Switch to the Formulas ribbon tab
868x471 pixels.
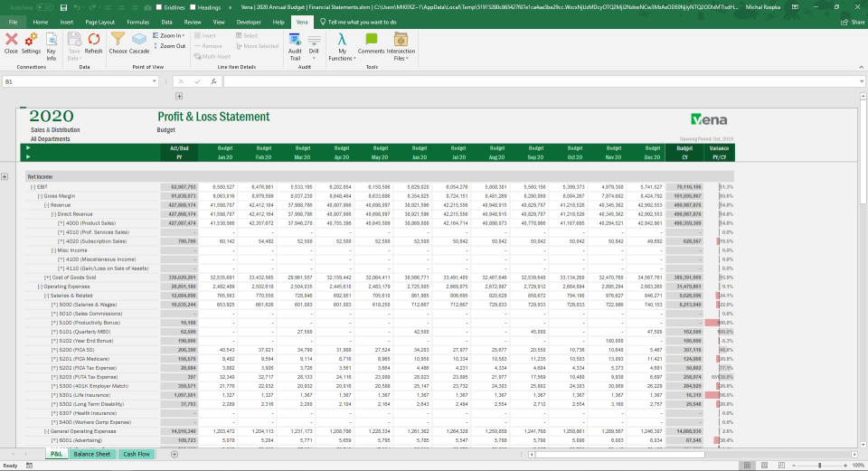[x=138, y=21]
